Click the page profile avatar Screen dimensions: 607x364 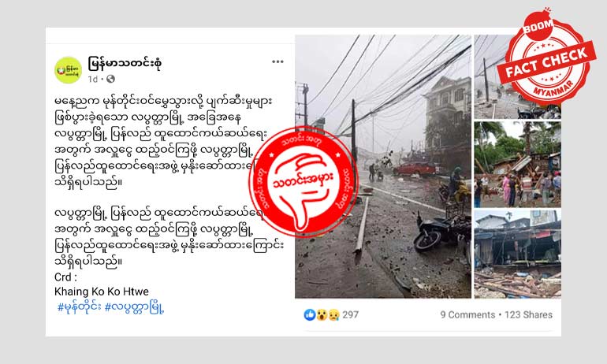[x=68, y=70]
